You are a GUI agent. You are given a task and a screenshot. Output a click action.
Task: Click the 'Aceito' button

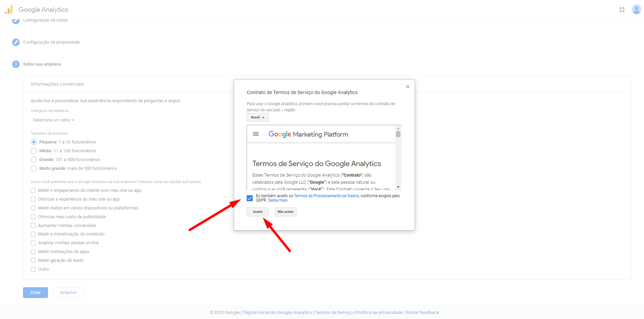257,212
